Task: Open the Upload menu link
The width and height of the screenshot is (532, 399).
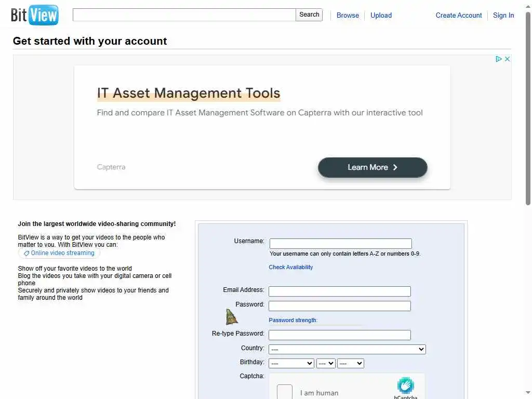Action: pyautogui.click(x=381, y=15)
